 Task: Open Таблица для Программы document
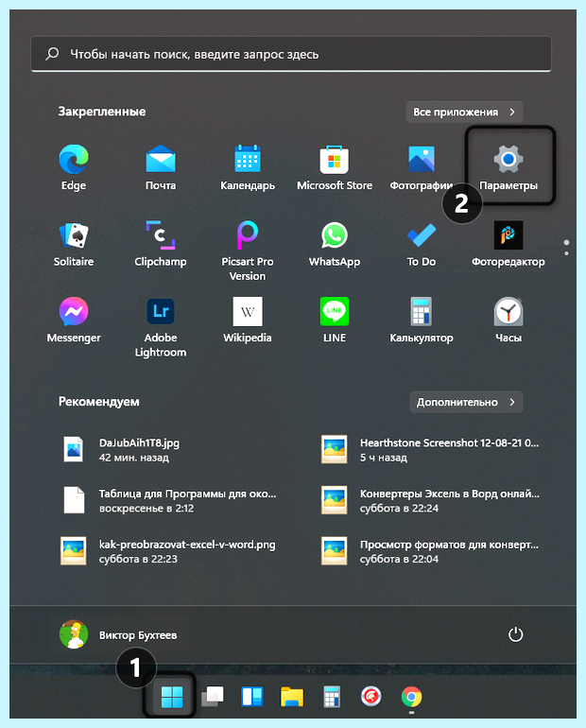(x=169, y=500)
